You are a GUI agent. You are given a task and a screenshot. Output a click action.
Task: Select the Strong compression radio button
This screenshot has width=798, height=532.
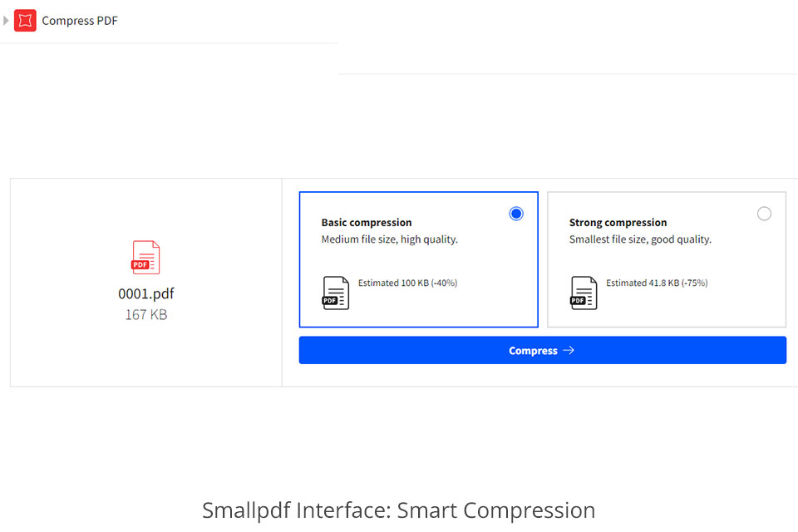coord(764,214)
